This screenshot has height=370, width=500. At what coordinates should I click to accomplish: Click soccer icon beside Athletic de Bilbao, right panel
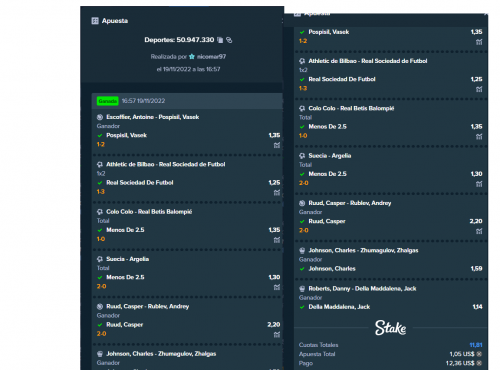pos(302,61)
